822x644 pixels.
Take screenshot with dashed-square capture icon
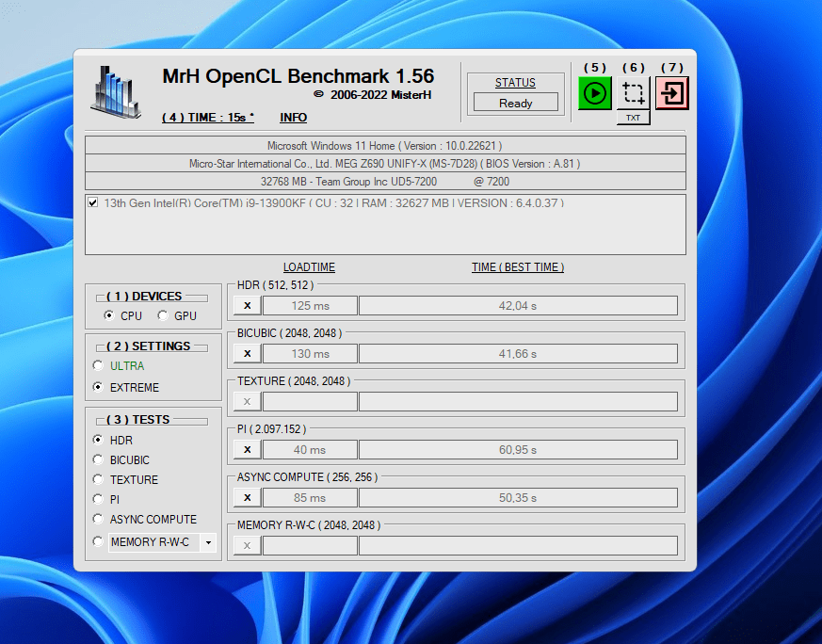(x=634, y=93)
